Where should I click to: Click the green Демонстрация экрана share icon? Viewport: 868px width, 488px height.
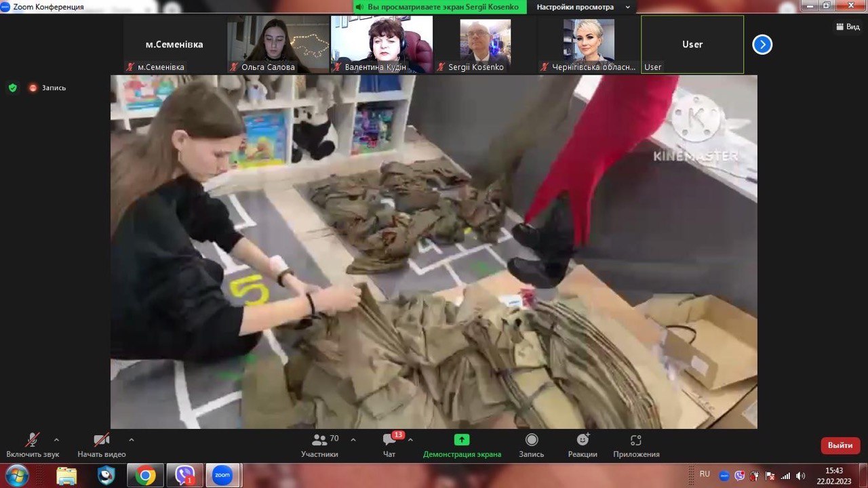(x=462, y=440)
